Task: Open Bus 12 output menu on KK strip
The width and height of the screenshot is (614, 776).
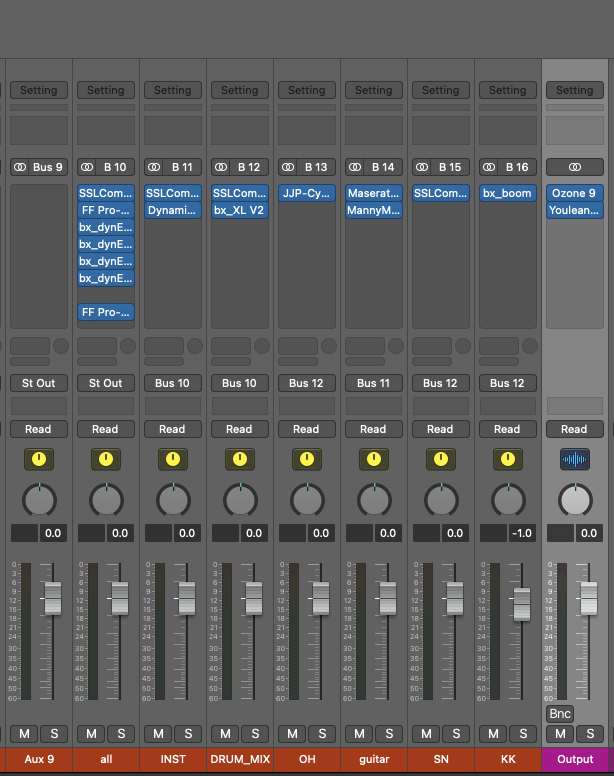Action: (x=508, y=383)
